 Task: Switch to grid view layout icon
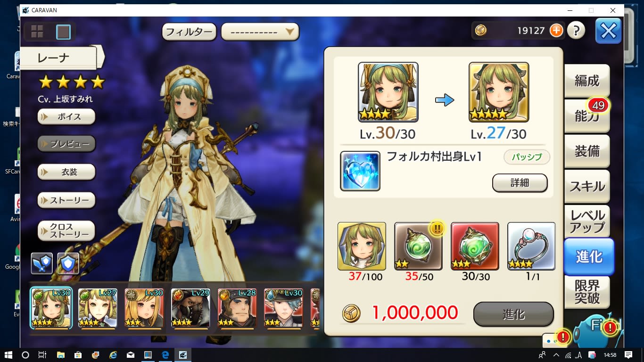(x=37, y=32)
